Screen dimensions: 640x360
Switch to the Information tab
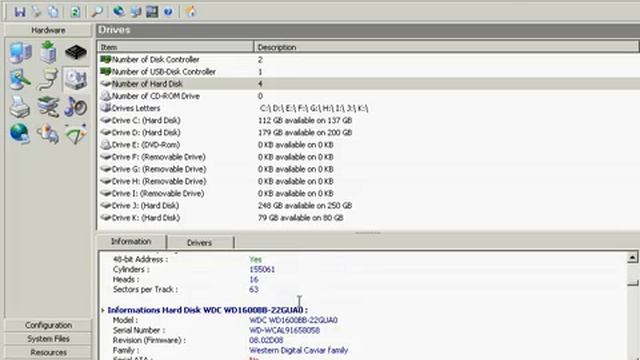[131, 242]
